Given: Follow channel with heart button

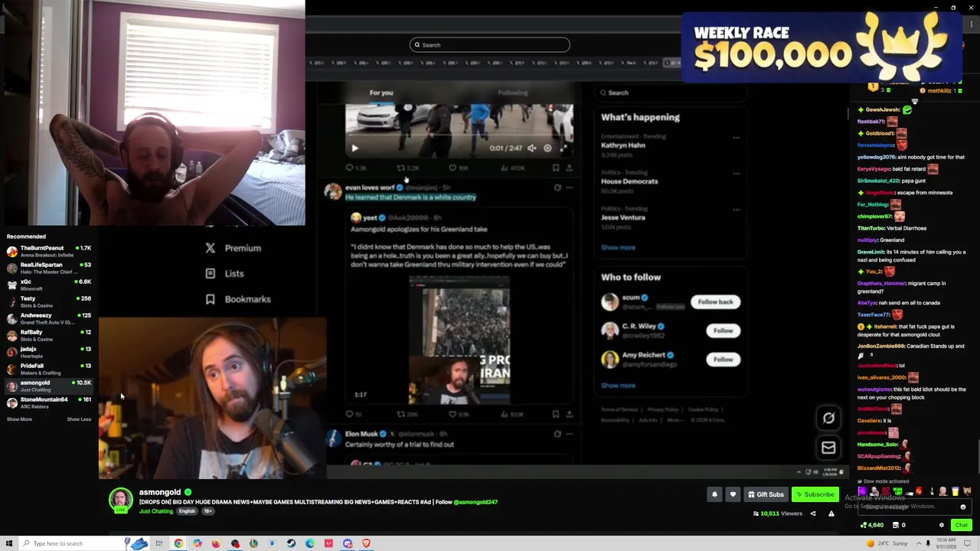Looking at the screenshot, I should [x=733, y=494].
